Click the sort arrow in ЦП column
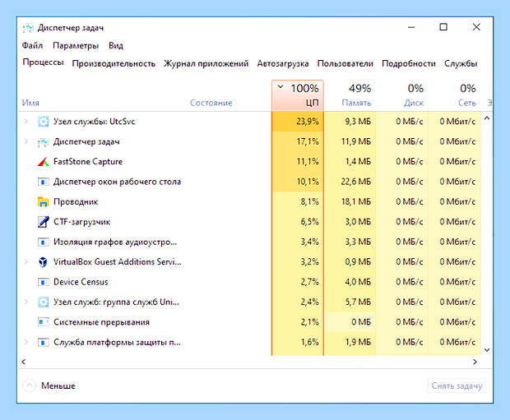This screenshot has width=510, height=420. (x=280, y=87)
